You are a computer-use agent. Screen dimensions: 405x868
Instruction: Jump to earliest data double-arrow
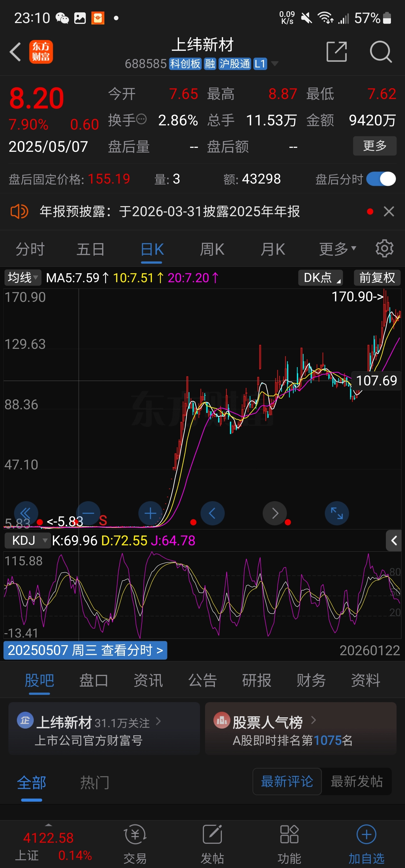26,513
